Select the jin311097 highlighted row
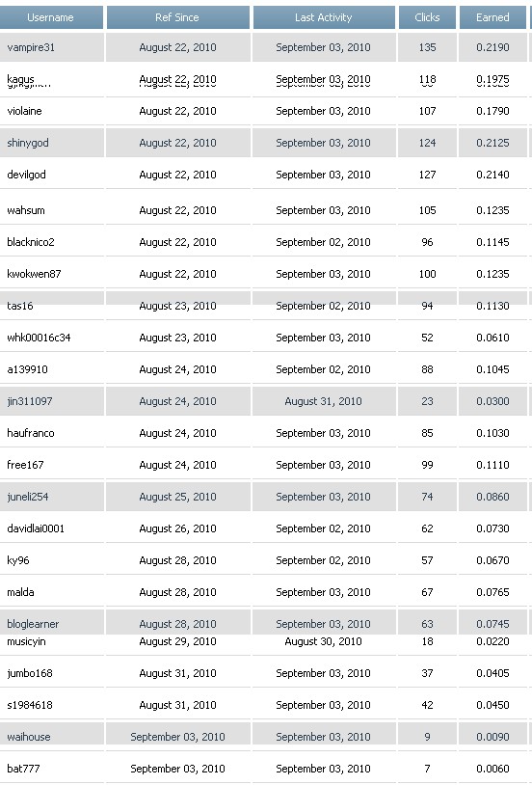The image size is (532, 785). [x=266, y=401]
